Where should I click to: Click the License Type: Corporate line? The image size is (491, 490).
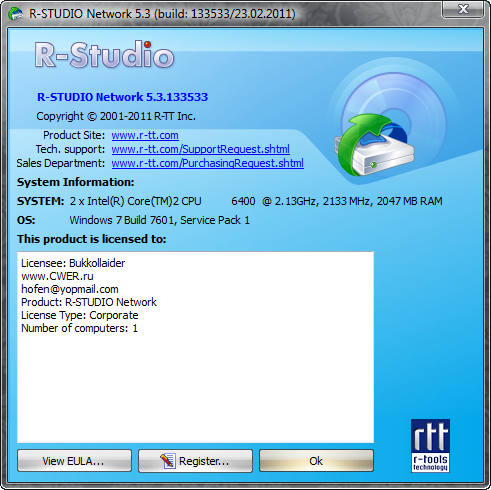[80, 315]
